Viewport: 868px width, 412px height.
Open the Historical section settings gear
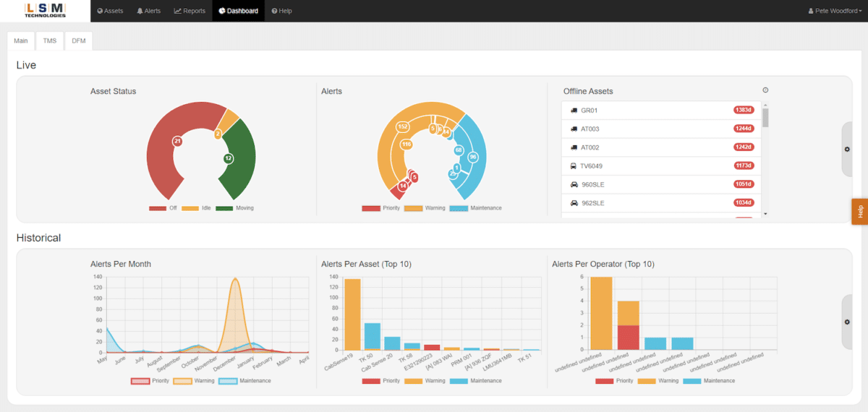click(x=847, y=322)
